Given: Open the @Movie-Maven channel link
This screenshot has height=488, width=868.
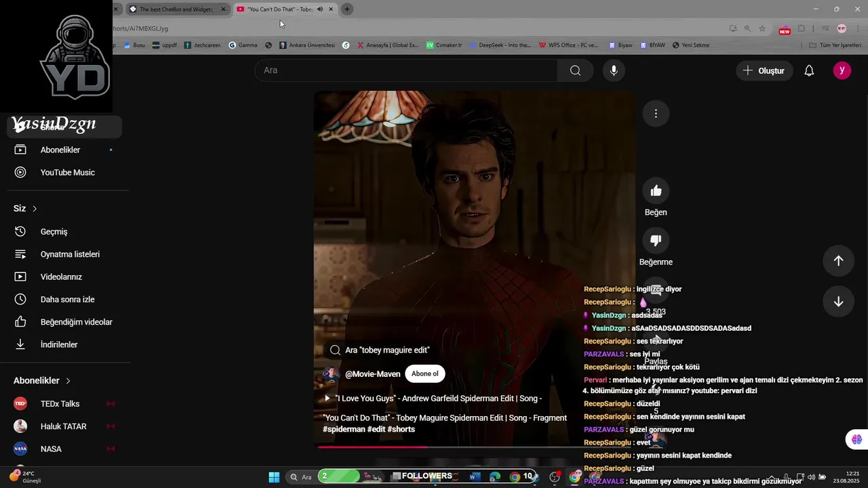Looking at the screenshot, I should [372, 374].
